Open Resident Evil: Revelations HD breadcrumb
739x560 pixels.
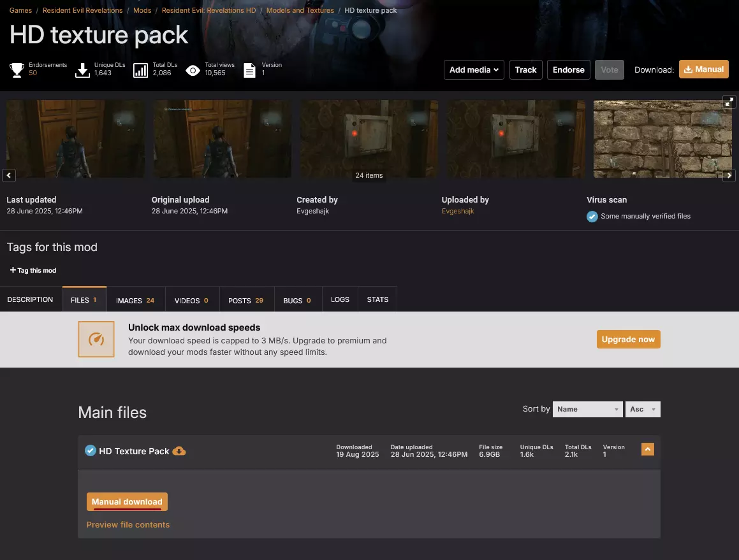[x=209, y=10]
